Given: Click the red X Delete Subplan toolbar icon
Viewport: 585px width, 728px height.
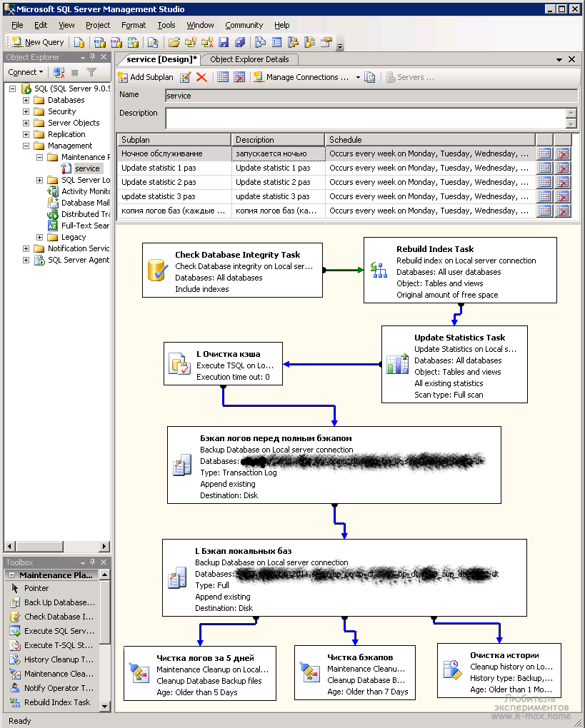Looking at the screenshot, I should [x=202, y=77].
